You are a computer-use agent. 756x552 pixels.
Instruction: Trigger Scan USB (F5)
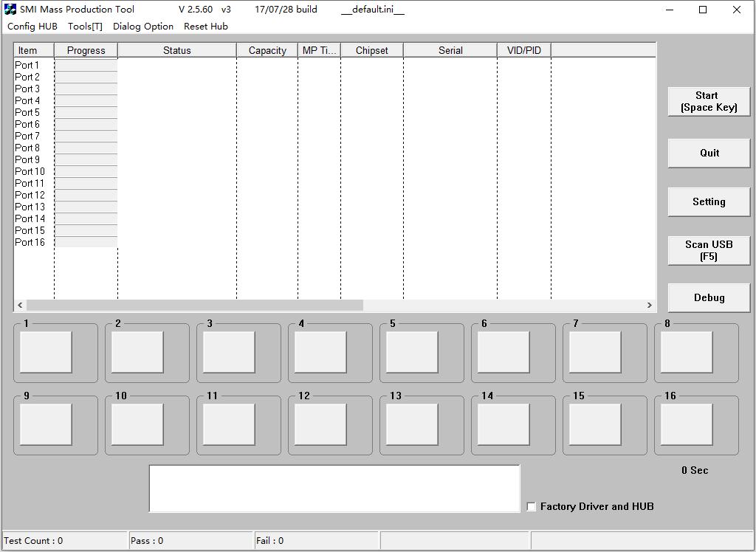pyautogui.click(x=708, y=250)
